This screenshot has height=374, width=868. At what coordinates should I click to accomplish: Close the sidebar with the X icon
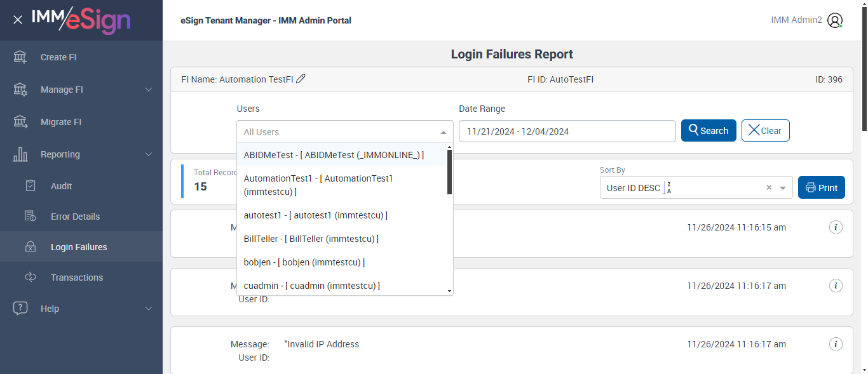pyautogui.click(x=18, y=20)
